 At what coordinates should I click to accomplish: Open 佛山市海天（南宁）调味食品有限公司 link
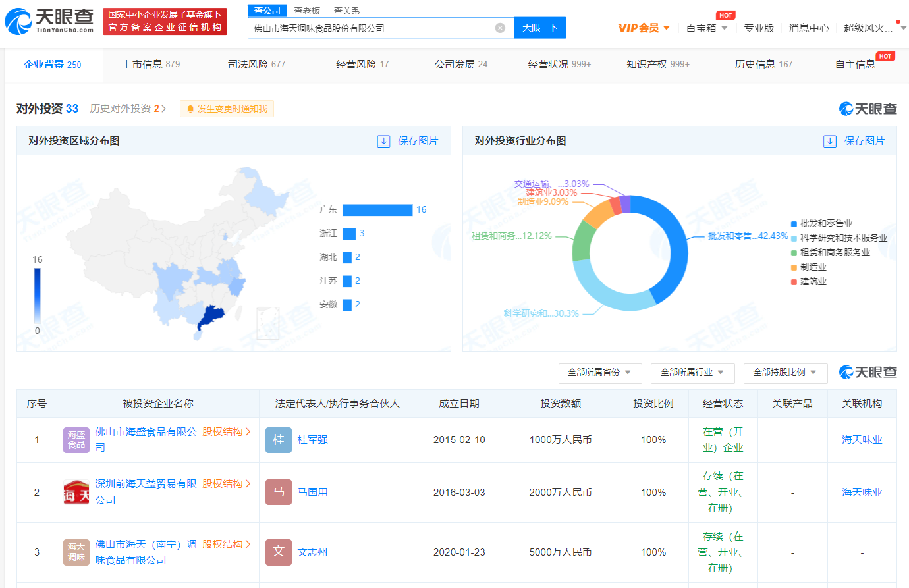(x=146, y=552)
